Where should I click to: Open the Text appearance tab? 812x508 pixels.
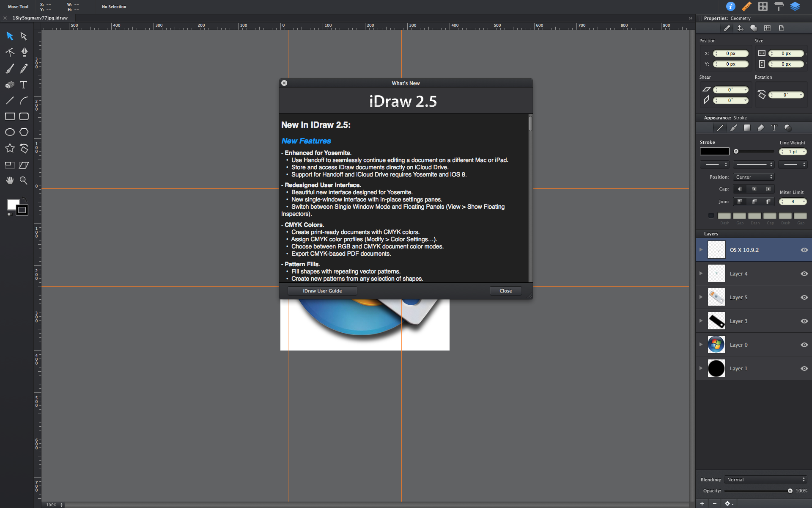tap(774, 128)
